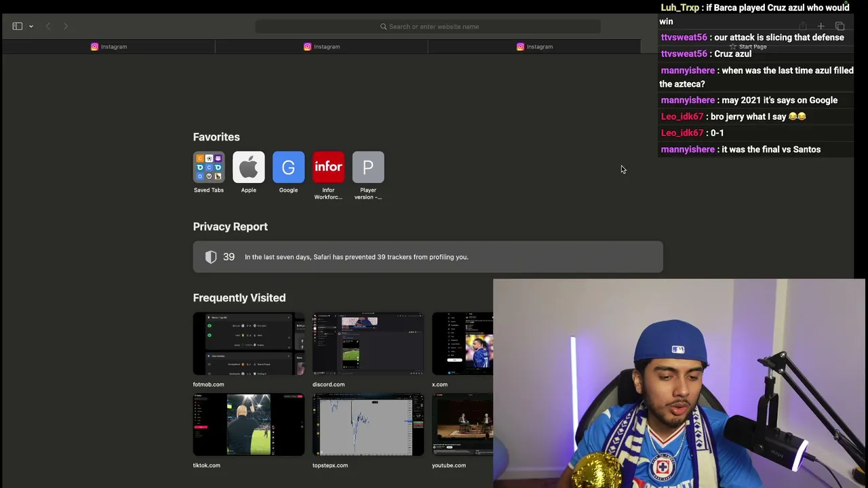
Task: Show the tab overview
Action: click(840, 26)
